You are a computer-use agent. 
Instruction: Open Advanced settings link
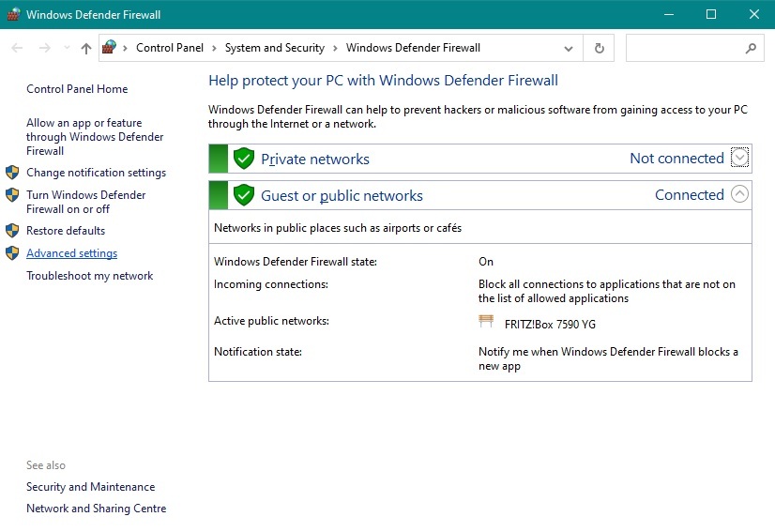click(x=71, y=253)
